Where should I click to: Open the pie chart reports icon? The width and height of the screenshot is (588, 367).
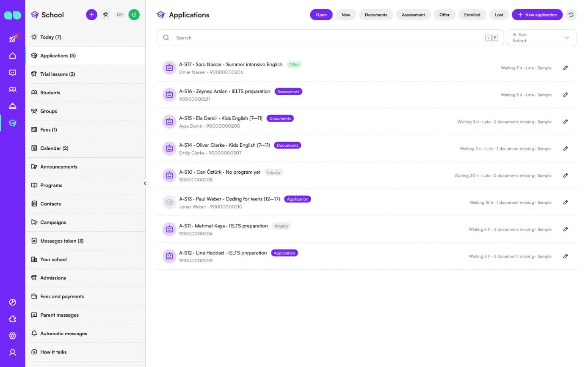[13, 302]
